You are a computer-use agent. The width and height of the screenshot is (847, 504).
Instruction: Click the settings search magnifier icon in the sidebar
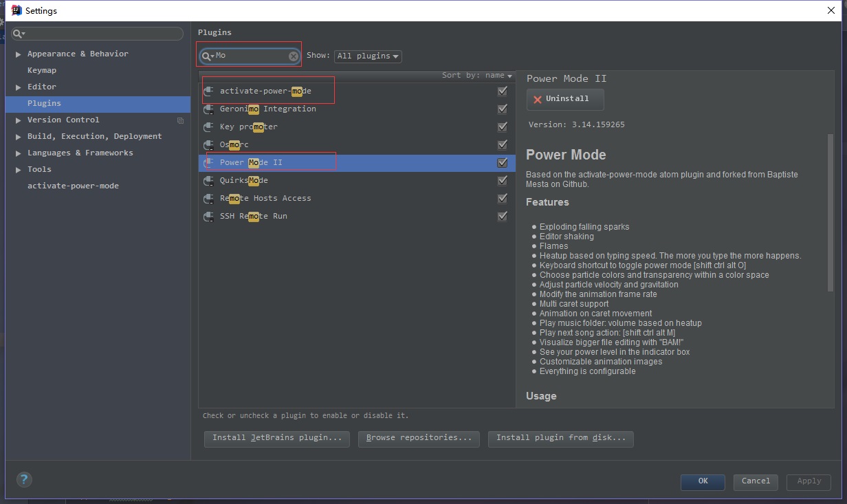[x=19, y=34]
